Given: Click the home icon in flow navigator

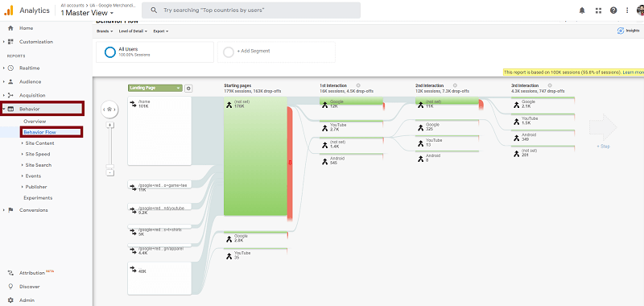Looking at the screenshot, I should click(x=109, y=110).
